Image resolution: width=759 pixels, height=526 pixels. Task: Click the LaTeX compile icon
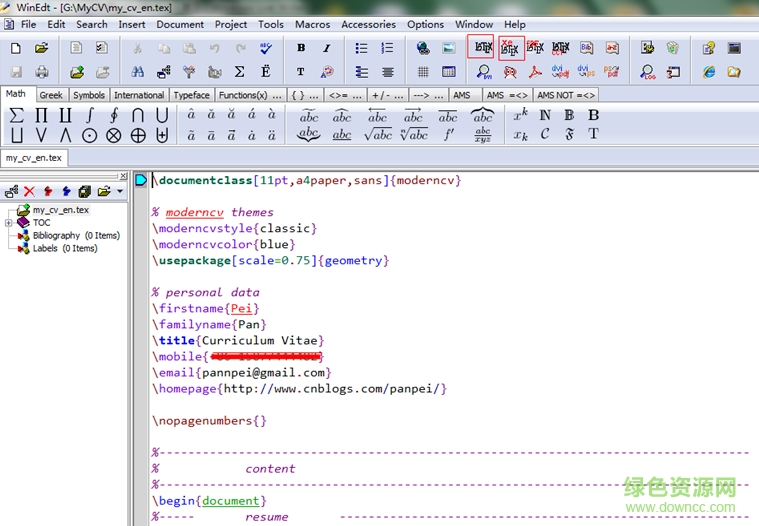[x=482, y=48]
